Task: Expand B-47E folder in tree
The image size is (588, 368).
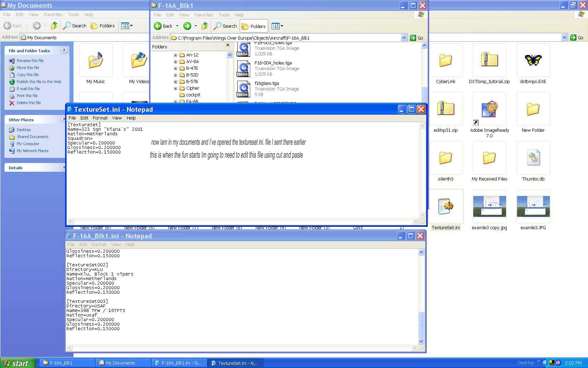Action: tap(175, 68)
